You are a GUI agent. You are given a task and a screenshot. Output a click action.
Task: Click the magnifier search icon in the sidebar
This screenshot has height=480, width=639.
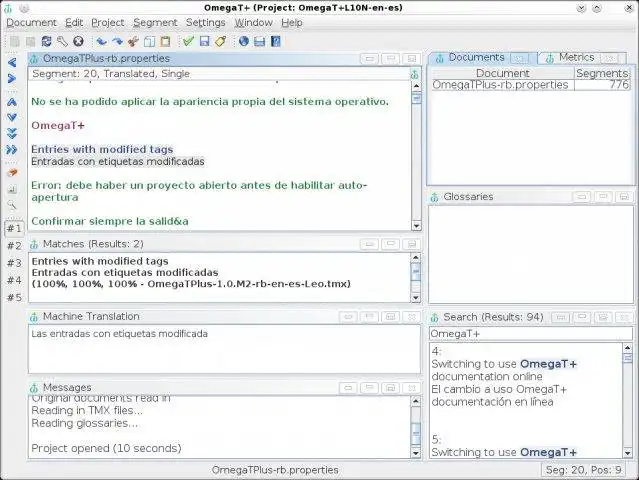pos(12,205)
